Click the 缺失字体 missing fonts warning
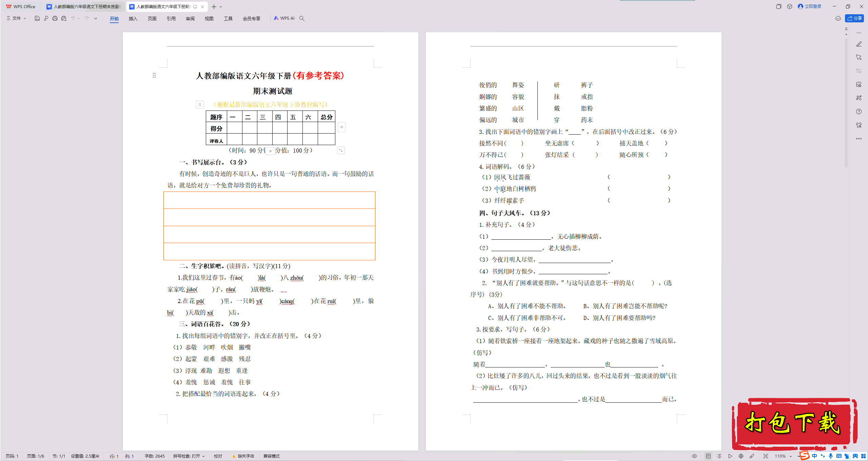868x461 pixels. pyautogui.click(x=243, y=456)
